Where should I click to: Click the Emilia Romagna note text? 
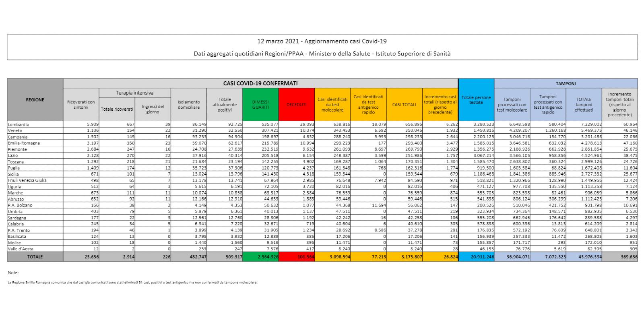[132, 282]
